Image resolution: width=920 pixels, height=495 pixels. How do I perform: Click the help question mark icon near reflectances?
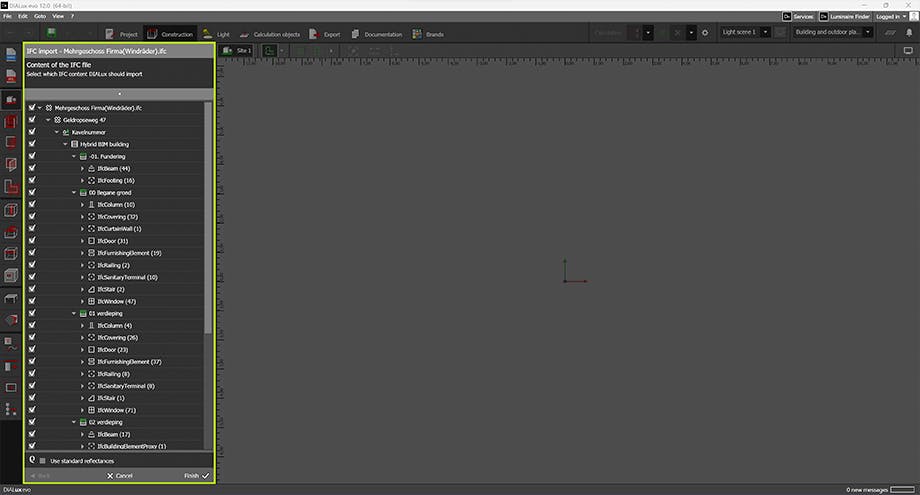coord(32,460)
